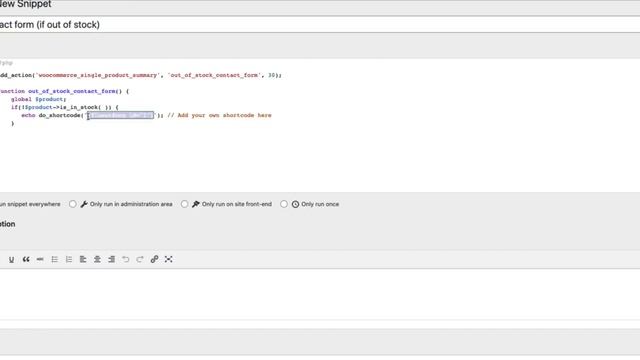
Task: Click the add_action line in code editor
Action: tap(141, 75)
